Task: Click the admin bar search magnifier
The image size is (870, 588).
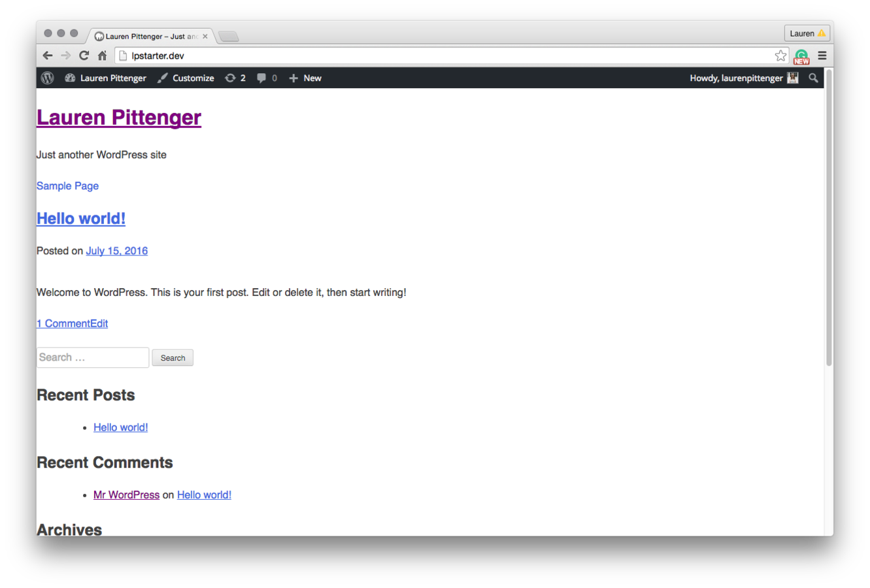Action: click(x=813, y=78)
